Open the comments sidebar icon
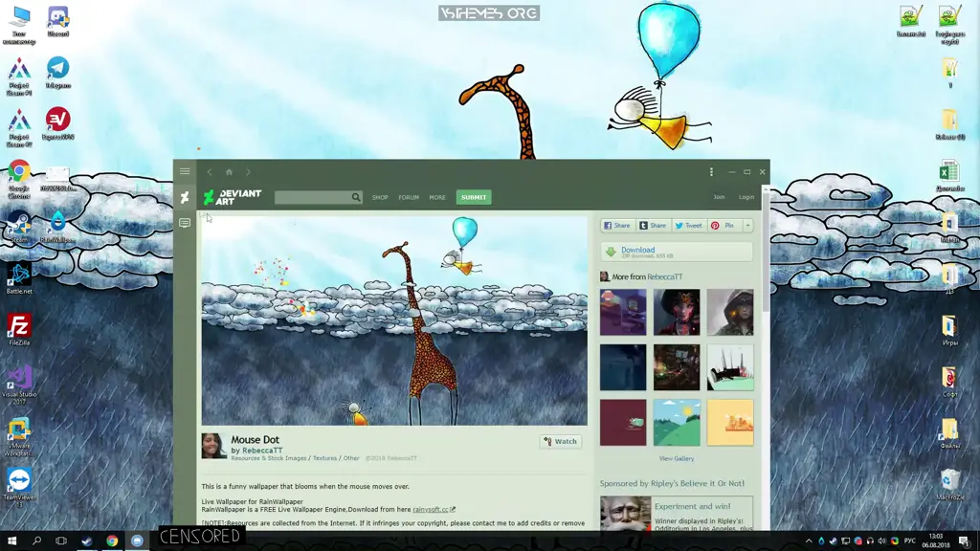980x551 pixels. pyautogui.click(x=185, y=223)
